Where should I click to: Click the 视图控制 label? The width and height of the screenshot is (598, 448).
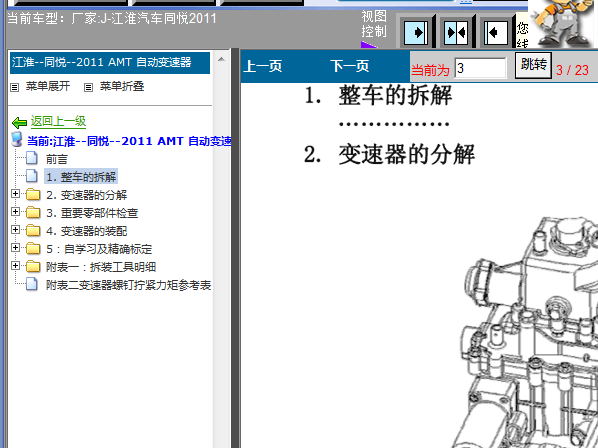pos(374,24)
